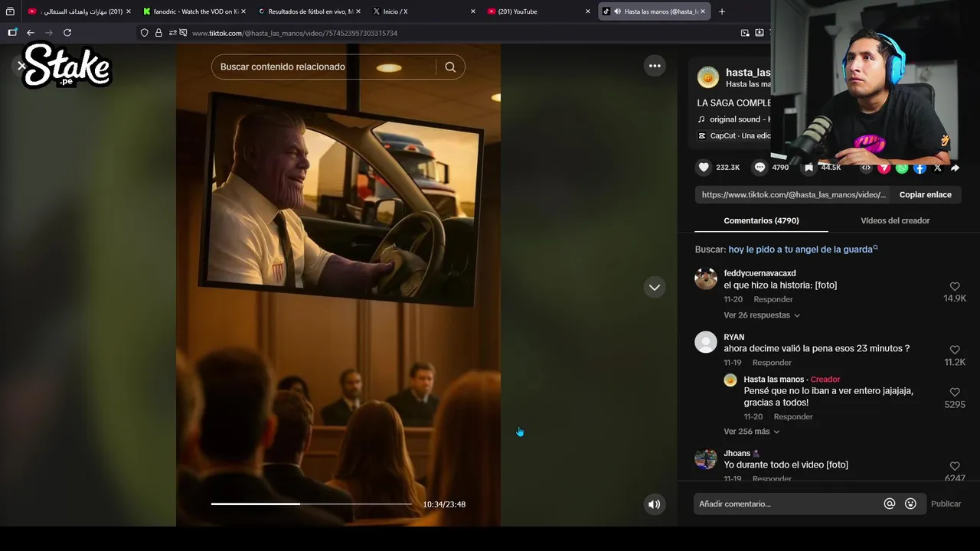Click the Buscar contenido relacionado search field
The height and width of the screenshot is (551, 980).
point(323,67)
